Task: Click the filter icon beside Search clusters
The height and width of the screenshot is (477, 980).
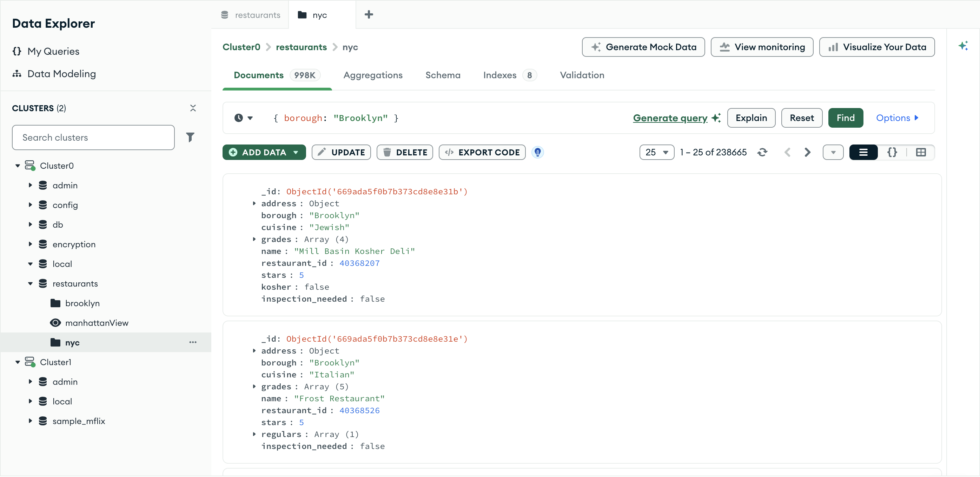Action: [x=191, y=137]
